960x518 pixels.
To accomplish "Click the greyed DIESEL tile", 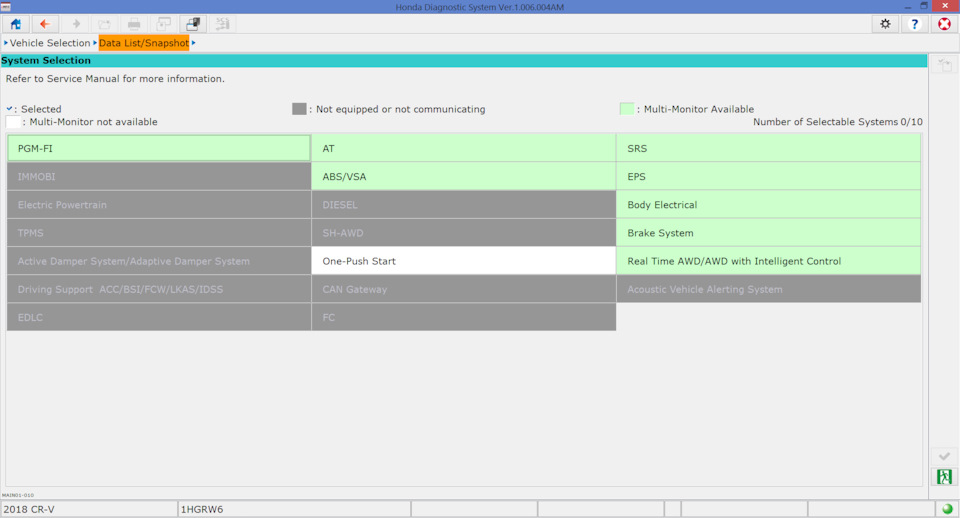I will [463, 205].
